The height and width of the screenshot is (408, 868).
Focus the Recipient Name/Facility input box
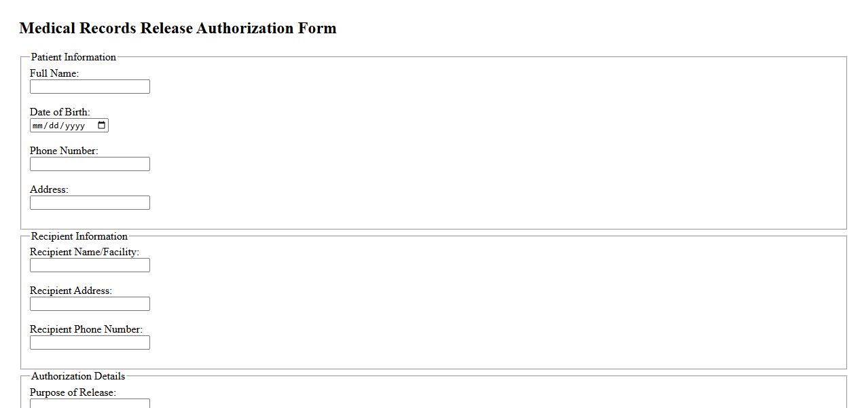[90, 265]
